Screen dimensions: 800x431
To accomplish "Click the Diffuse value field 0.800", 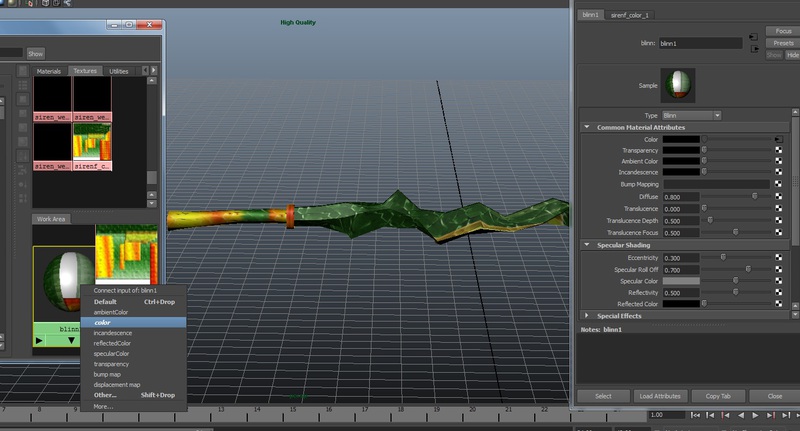I will point(681,197).
